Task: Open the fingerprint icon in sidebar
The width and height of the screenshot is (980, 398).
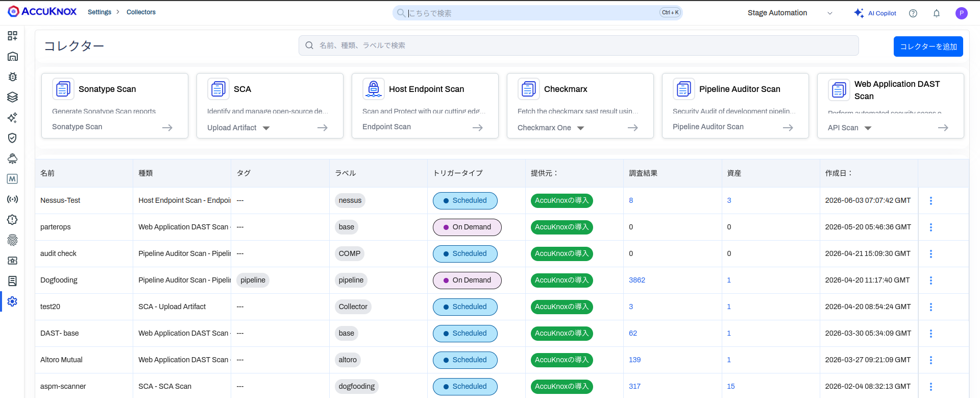Action: pyautogui.click(x=12, y=240)
